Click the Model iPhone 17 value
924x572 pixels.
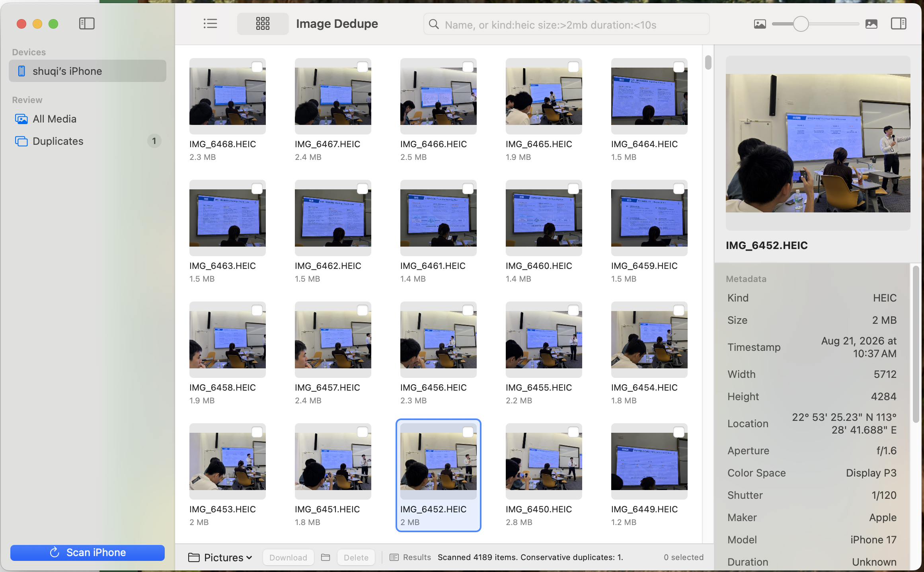(873, 540)
